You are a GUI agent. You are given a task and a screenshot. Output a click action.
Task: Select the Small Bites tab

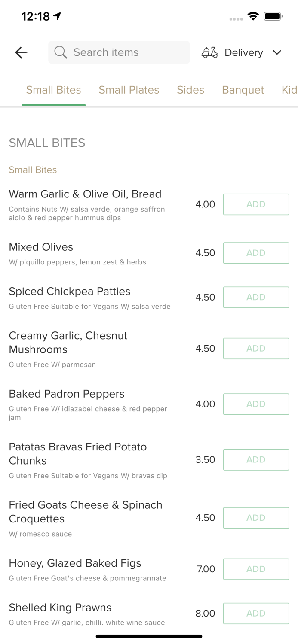54,90
